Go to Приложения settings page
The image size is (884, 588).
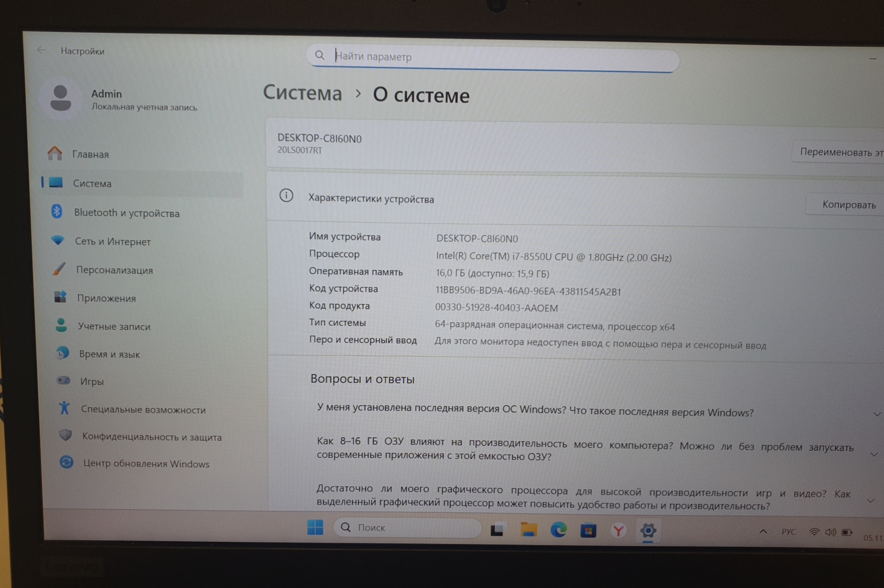(106, 298)
